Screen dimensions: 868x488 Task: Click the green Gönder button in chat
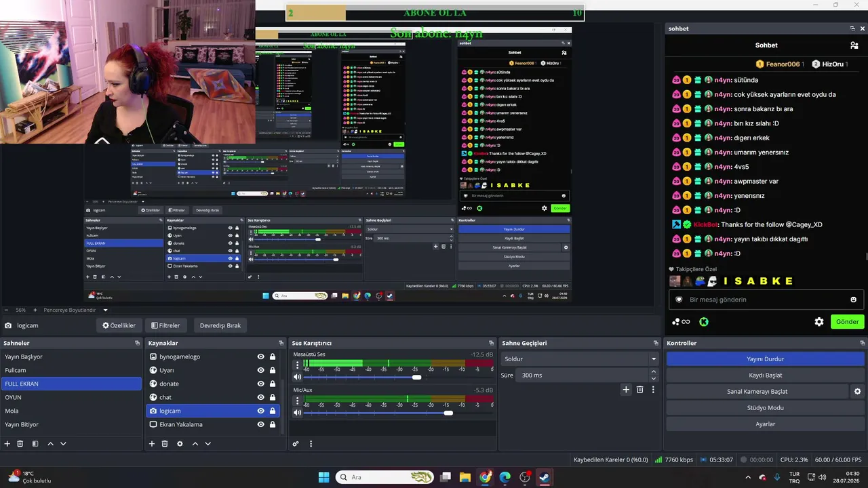coord(848,322)
